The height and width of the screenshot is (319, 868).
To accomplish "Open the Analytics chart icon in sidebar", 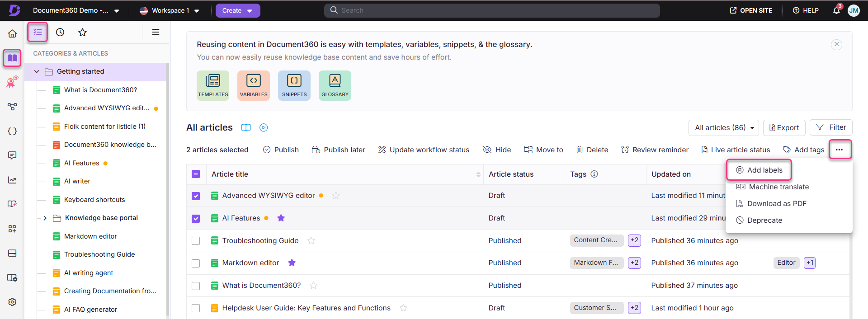I will [x=12, y=180].
